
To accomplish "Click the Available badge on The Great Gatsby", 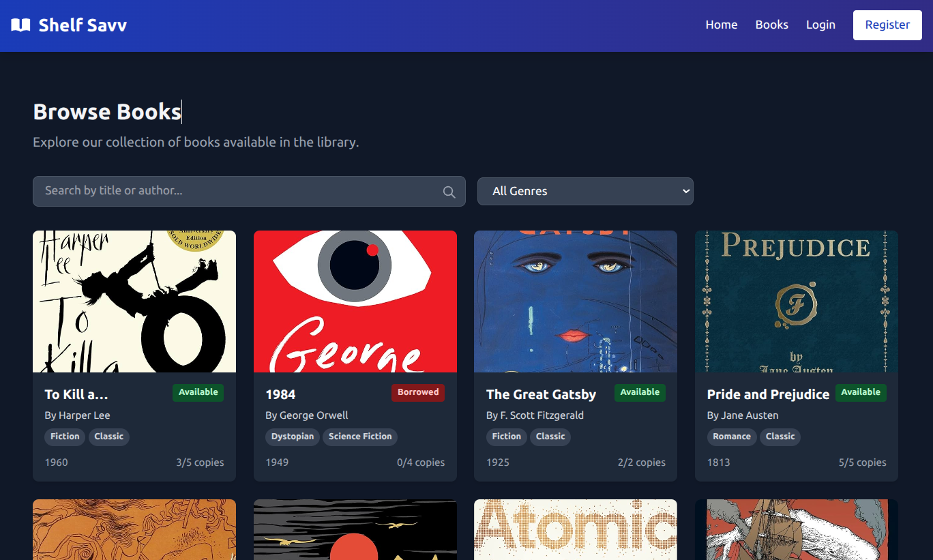I will (640, 392).
